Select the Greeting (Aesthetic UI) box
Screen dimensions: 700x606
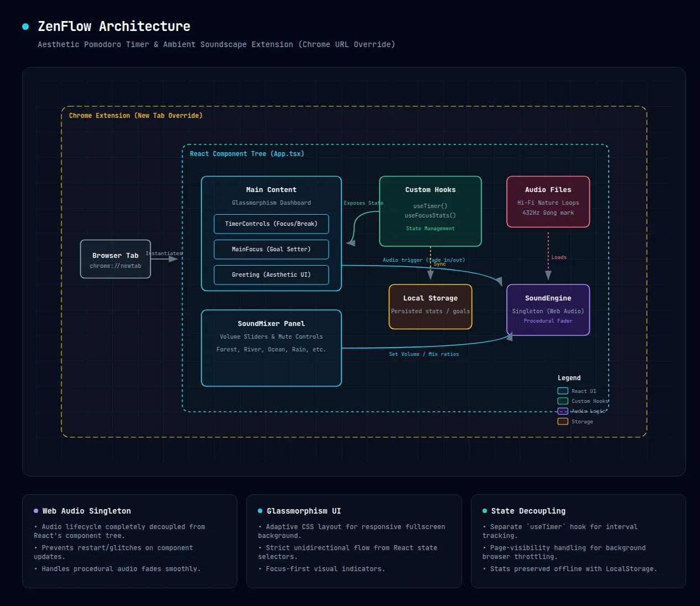point(271,275)
